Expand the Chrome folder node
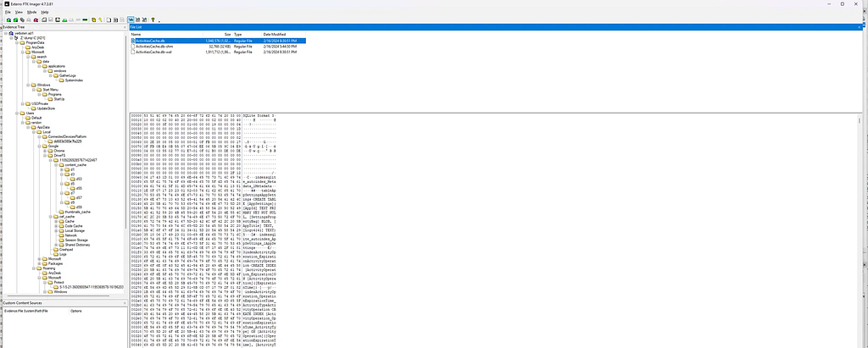 tap(44, 151)
